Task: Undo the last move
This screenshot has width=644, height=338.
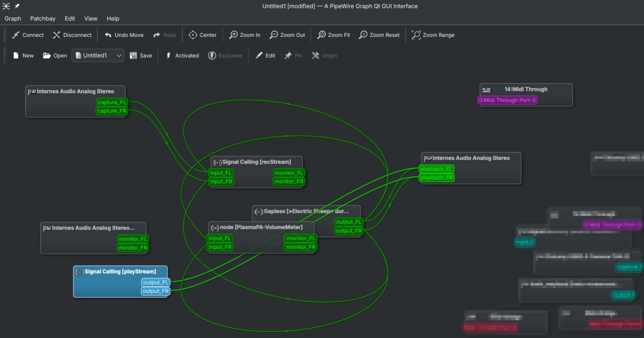Action: pyautogui.click(x=124, y=35)
